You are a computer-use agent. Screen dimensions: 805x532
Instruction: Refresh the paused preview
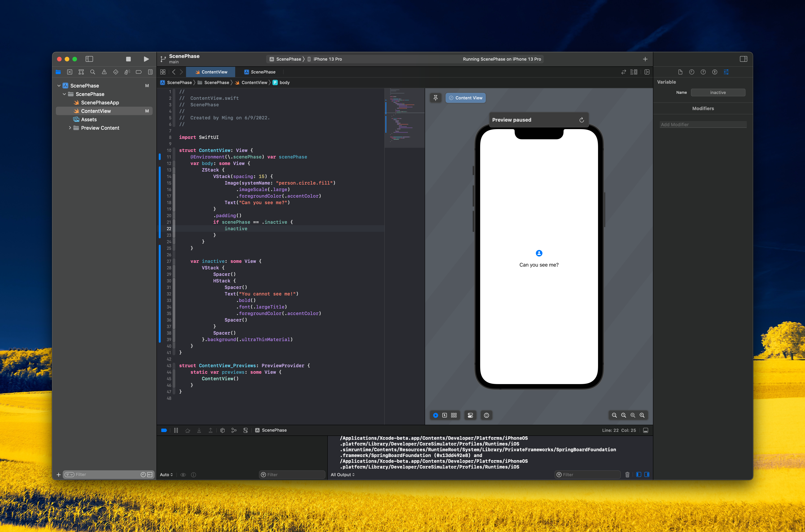pos(581,120)
